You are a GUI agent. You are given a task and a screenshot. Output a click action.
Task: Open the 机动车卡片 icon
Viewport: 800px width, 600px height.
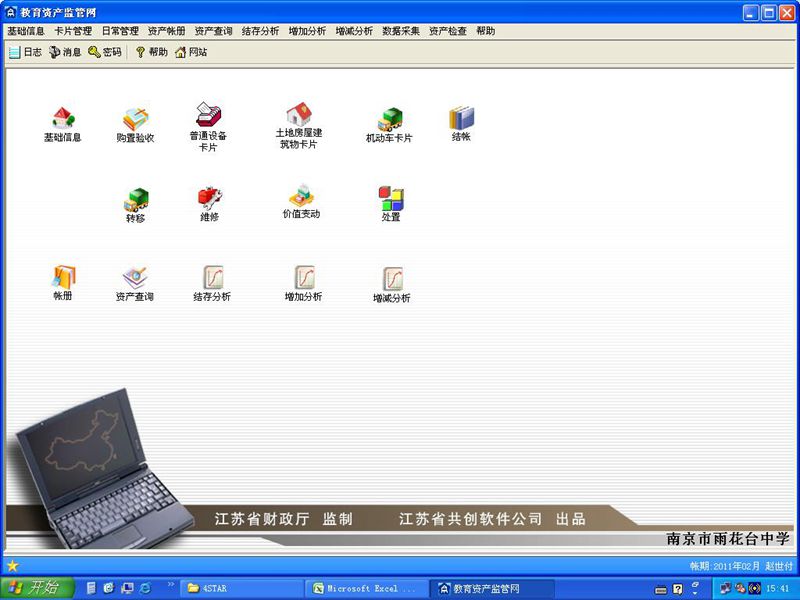pyautogui.click(x=389, y=120)
